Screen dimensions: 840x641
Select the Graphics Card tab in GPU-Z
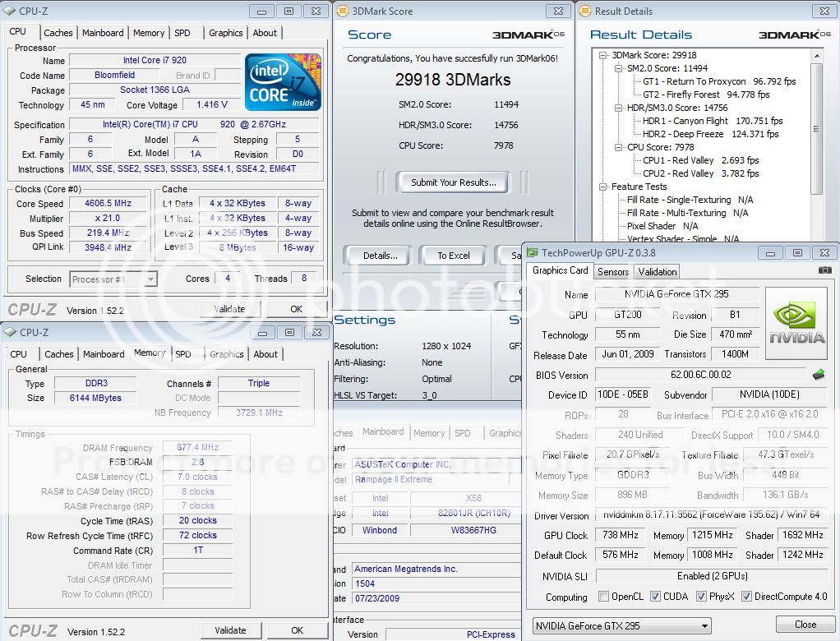pyautogui.click(x=561, y=270)
